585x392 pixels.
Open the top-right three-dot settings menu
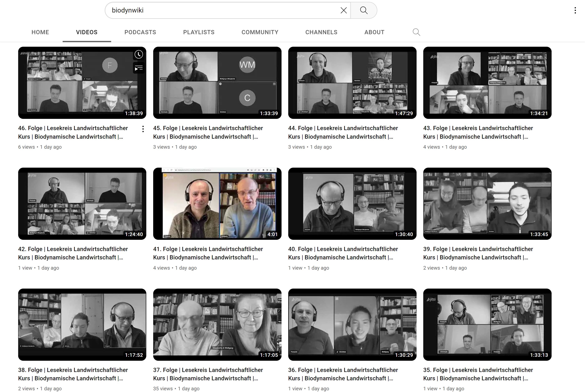pos(575,10)
